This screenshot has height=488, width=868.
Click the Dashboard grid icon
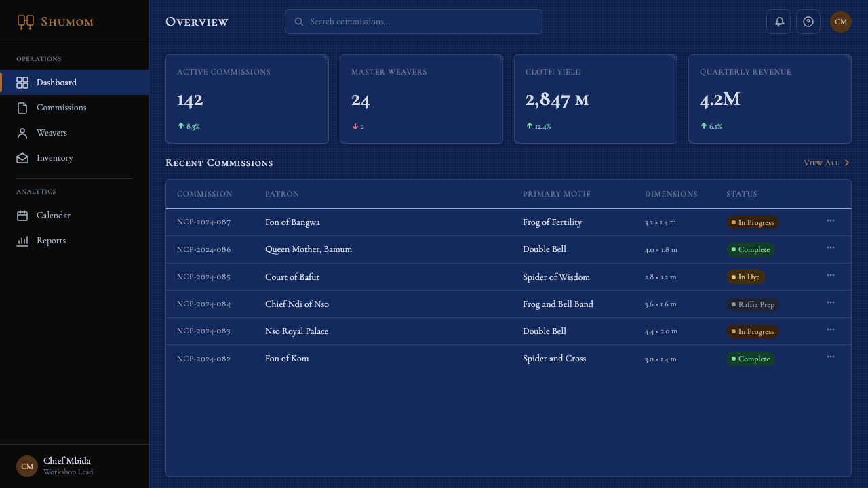[x=22, y=83]
